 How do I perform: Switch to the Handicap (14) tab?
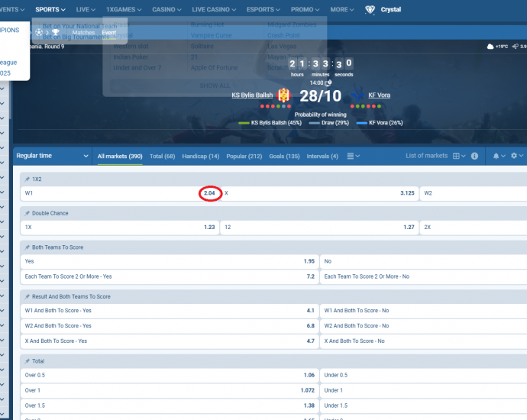coord(201,157)
